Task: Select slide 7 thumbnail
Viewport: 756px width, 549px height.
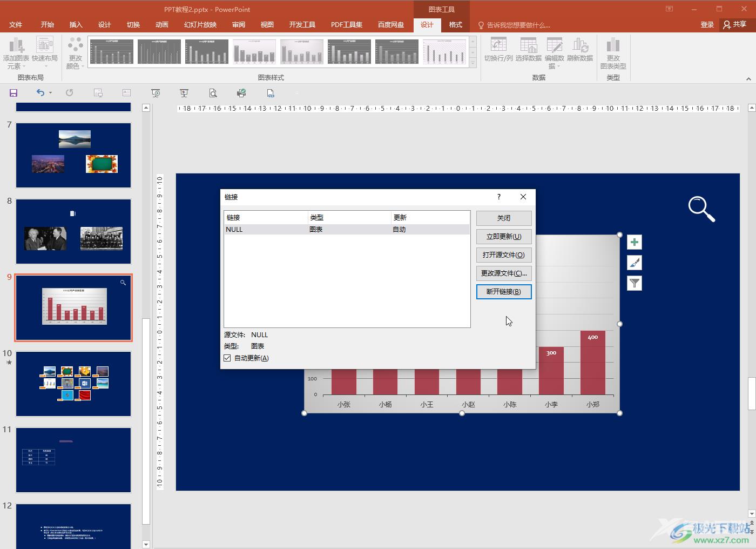Action: click(73, 155)
